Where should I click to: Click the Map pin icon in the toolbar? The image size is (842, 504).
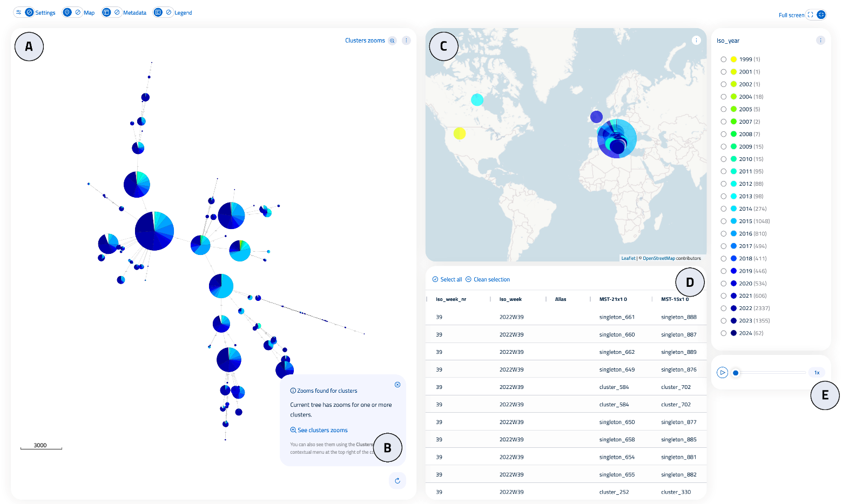point(68,12)
